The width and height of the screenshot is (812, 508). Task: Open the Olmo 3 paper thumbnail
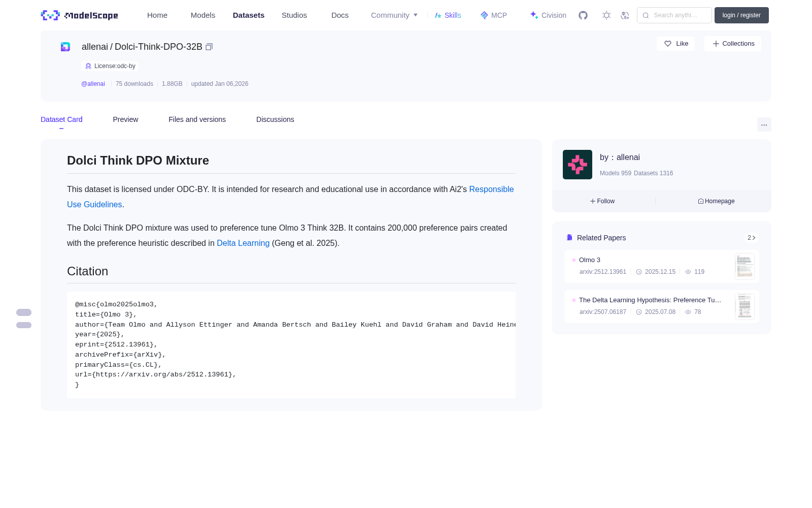pos(745,266)
